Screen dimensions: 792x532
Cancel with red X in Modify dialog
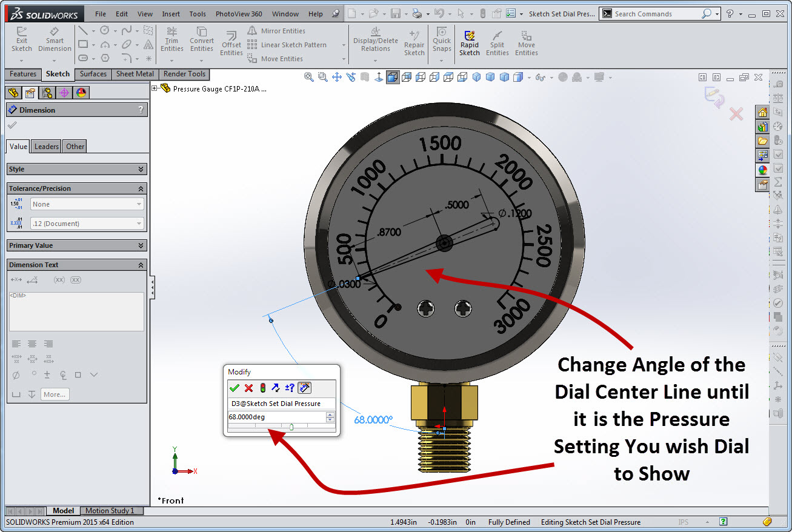point(248,388)
